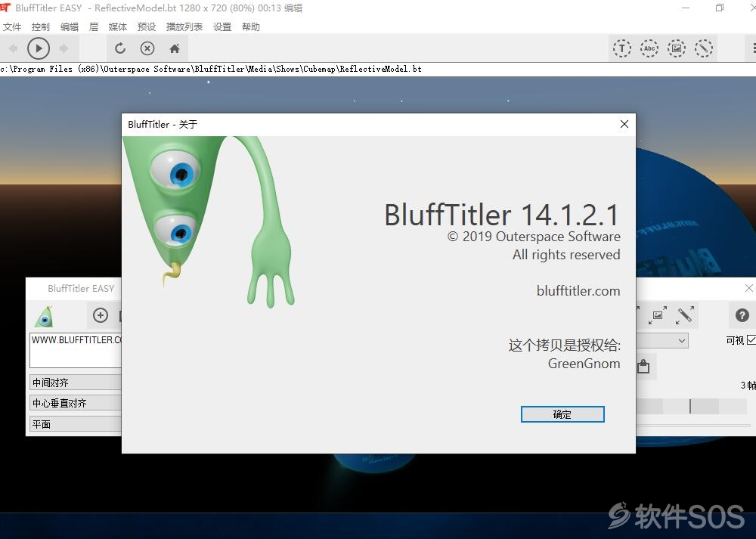The width and height of the screenshot is (756, 539).
Task: Click the timeline bar below 3 帧
Action: [x=692, y=406]
